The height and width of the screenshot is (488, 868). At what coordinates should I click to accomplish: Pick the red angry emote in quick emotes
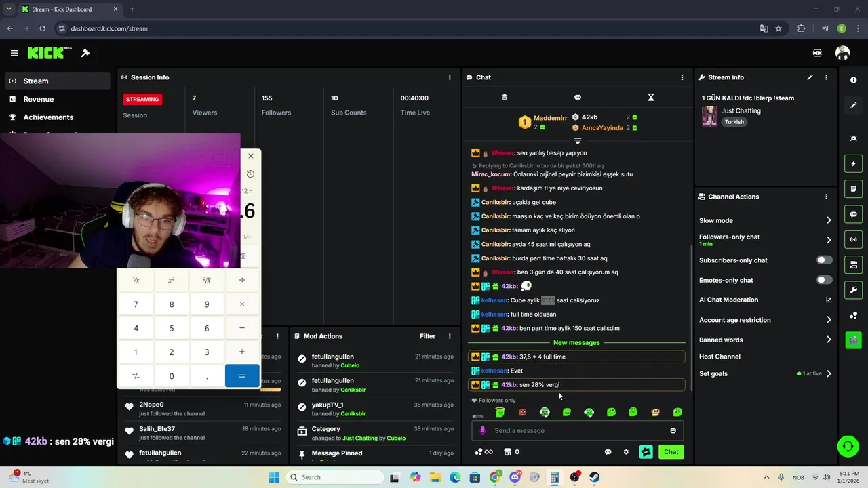pyautogui.click(x=522, y=412)
